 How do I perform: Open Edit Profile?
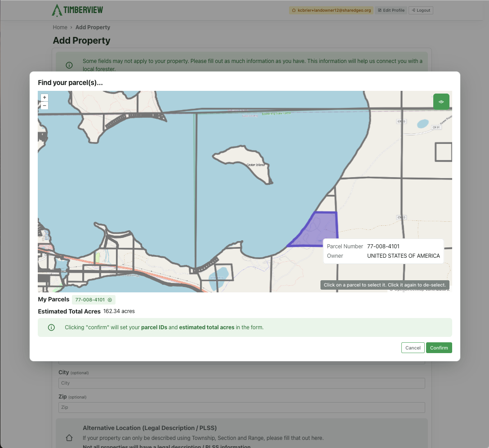point(391,10)
